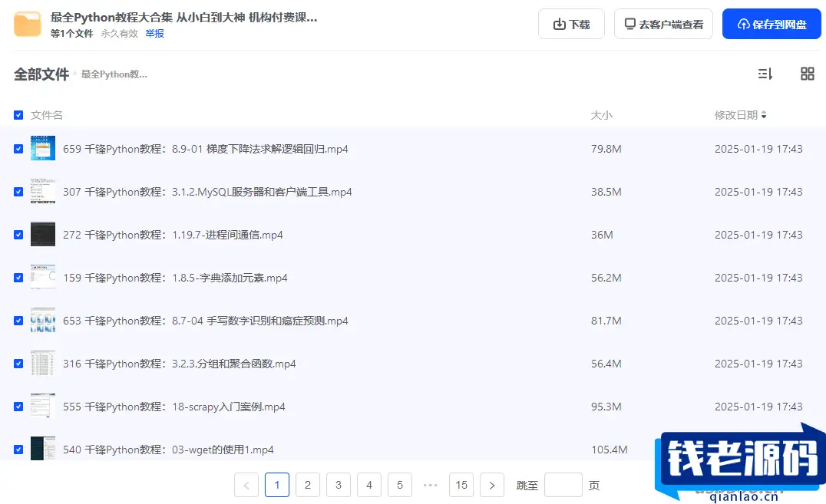The height and width of the screenshot is (504, 826).
Task: Click the 举报 report link
Action: pyautogui.click(x=154, y=34)
